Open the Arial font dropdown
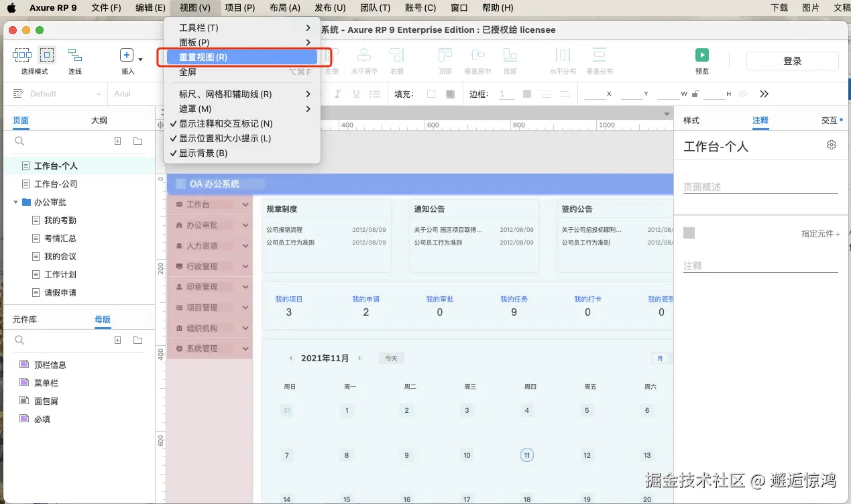This screenshot has width=851, height=504. [x=134, y=94]
